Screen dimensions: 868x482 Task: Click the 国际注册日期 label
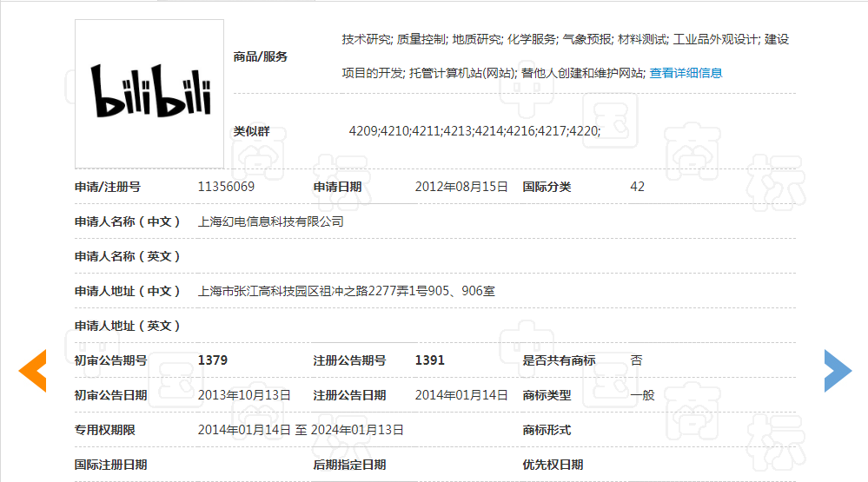110,465
